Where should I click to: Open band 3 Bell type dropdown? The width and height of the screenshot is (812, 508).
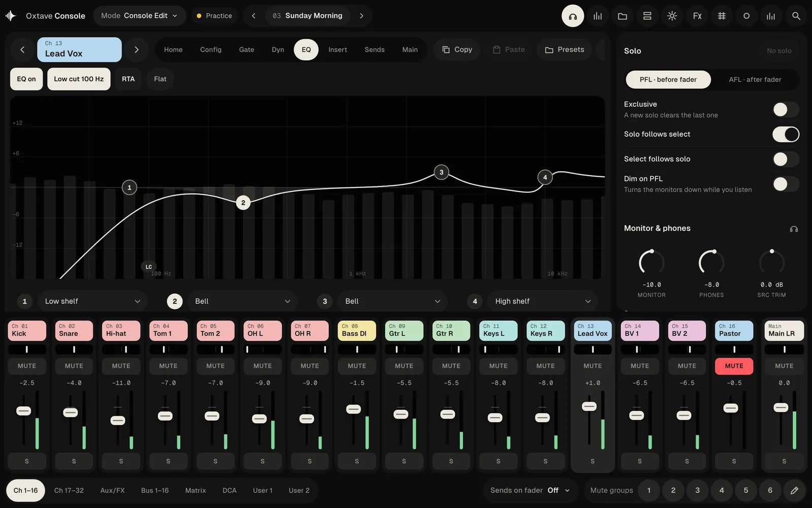[x=393, y=301]
